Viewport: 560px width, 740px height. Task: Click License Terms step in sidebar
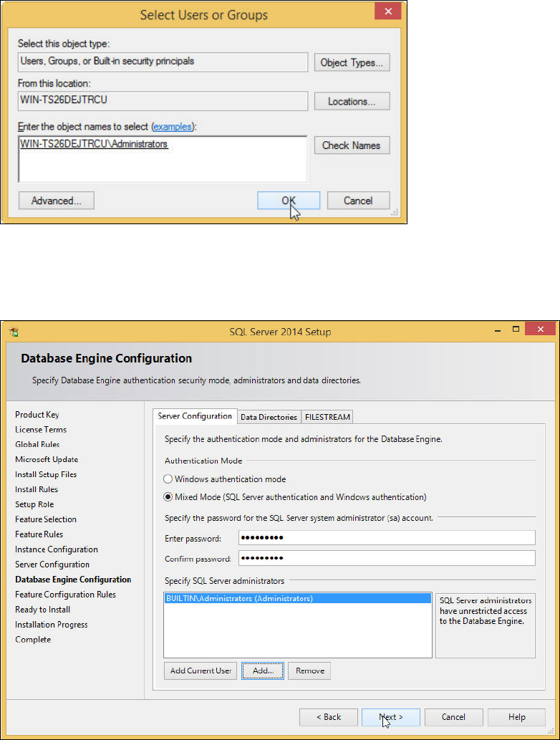tap(41, 430)
